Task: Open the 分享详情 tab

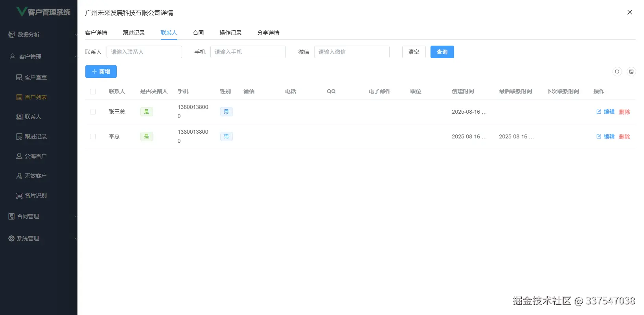Action: coord(269,33)
